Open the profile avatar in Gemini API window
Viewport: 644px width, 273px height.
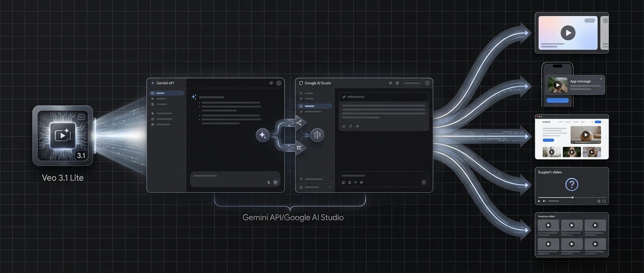[x=279, y=83]
